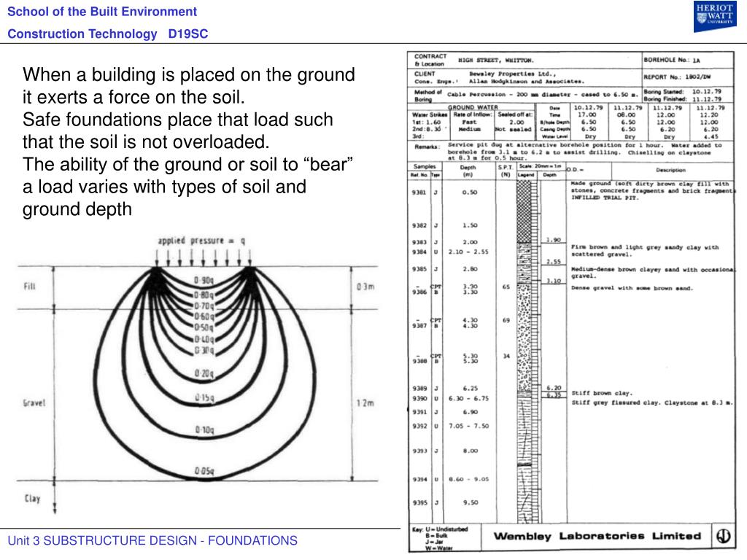
Task: Select the depth range '8.60 - 9.05'
Action: click(469, 479)
